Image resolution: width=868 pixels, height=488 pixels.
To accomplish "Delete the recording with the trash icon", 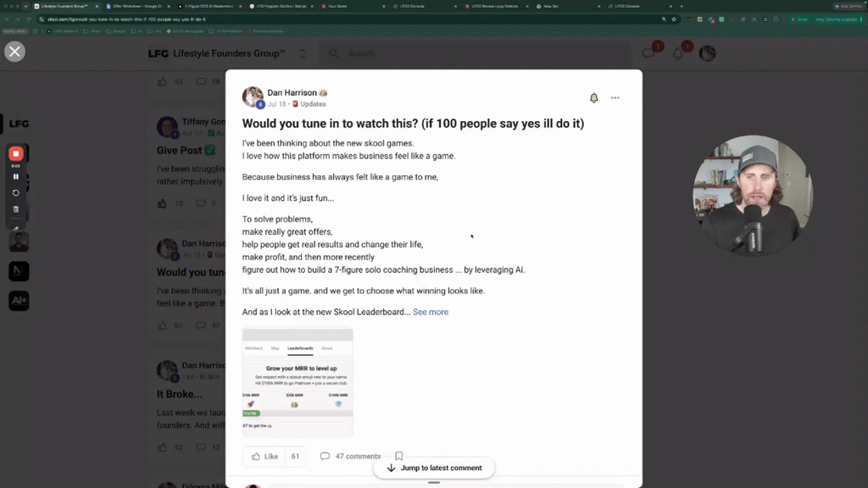I will pos(15,209).
